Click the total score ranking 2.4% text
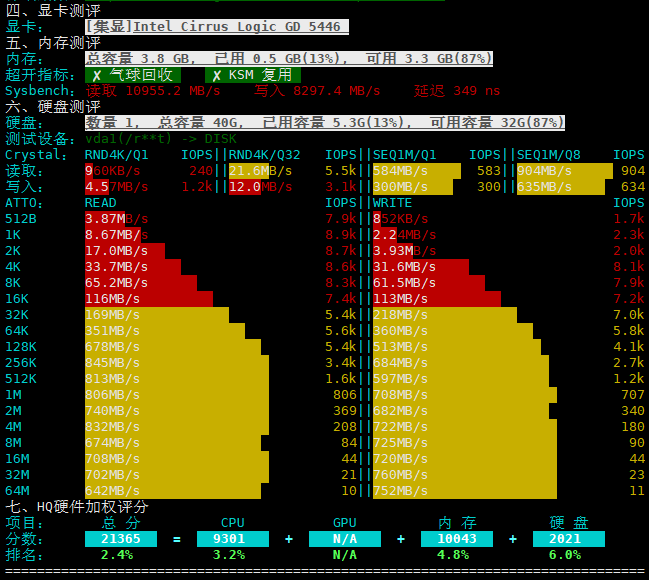The width and height of the screenshot is (649, 580). pyautogui.click(x=117, y=555)
